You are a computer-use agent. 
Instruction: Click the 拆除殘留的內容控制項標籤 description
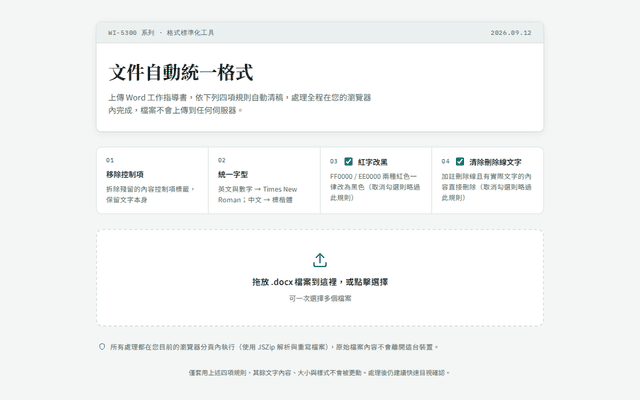(x=151, y=195)
